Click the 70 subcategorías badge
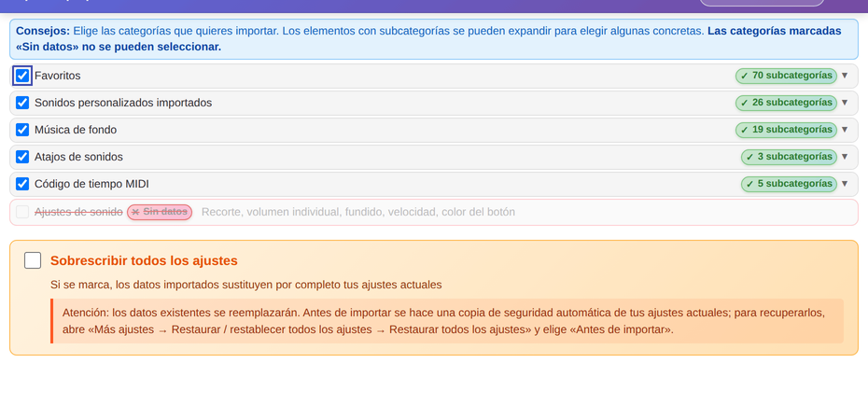This screenshot has height=419, width=868. click(x=786, y=76)
